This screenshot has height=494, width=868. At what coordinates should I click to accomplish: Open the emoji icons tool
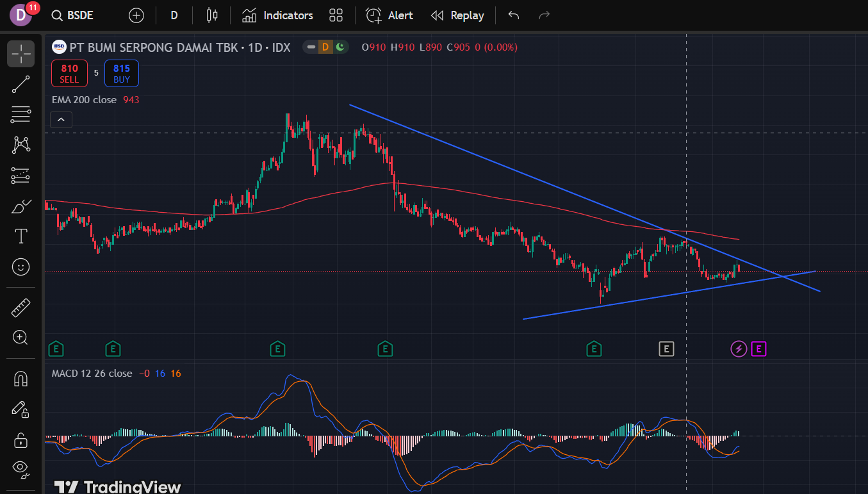tap(20, 267)
